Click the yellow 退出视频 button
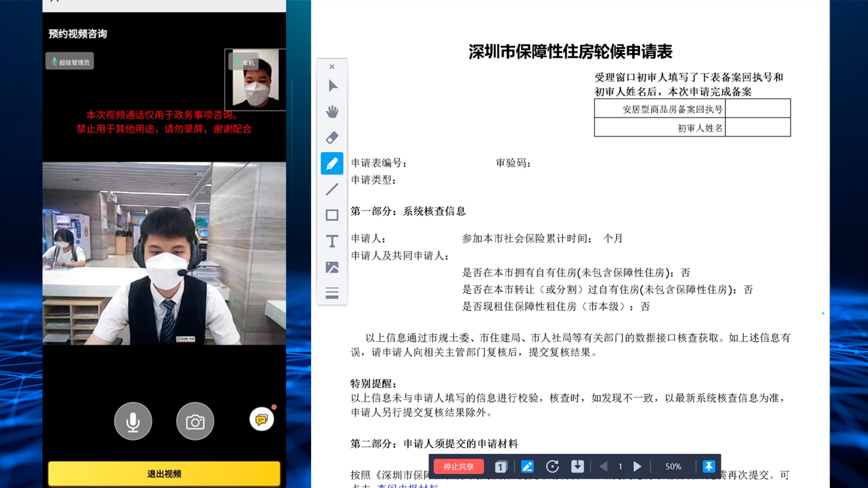Viewport: 868px width, 488px height. (164, 474)
